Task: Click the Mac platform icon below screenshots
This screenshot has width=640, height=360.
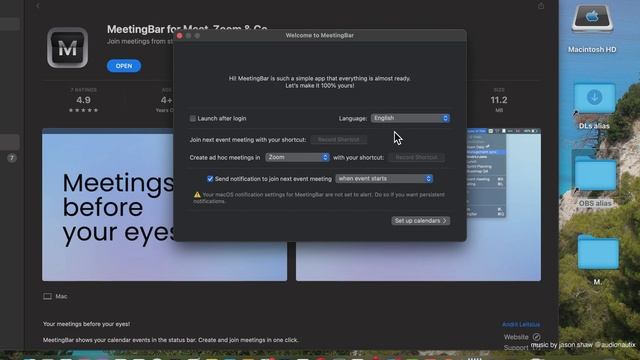Action: pyautogui.click(x=47, y=296)
